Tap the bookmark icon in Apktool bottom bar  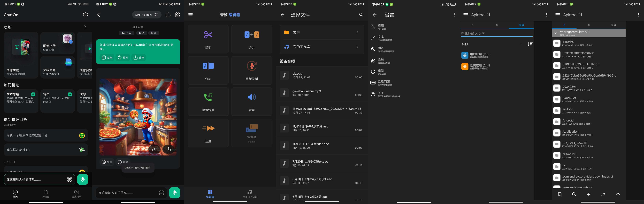tap(560, 194)
